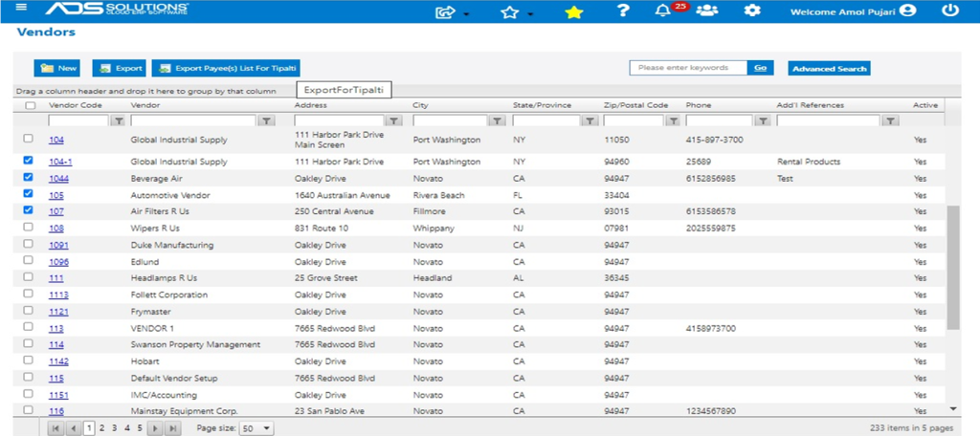Viewport: 980px width, 436px height.
Task: Sort by Phone column header
Action: pos(698,105)
